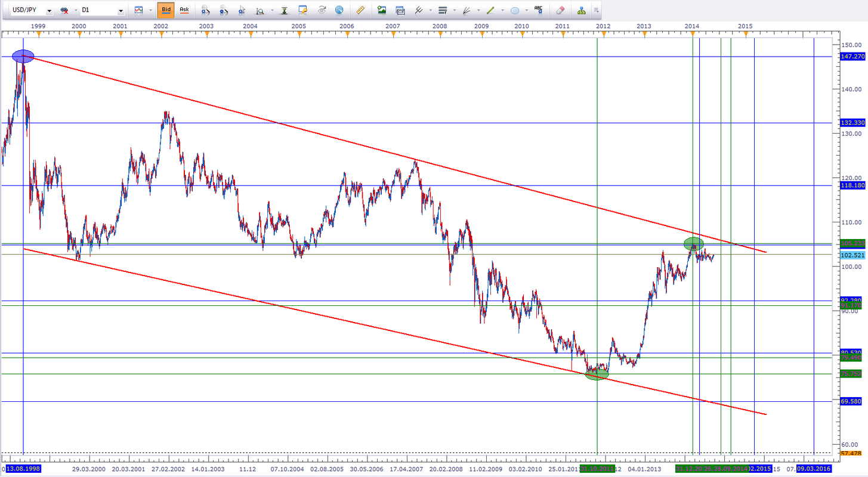Image resolution: width=868 pixels, height=477 pixels.
Task: Click the vertical zoom magnifier icon
Action: 260,11
